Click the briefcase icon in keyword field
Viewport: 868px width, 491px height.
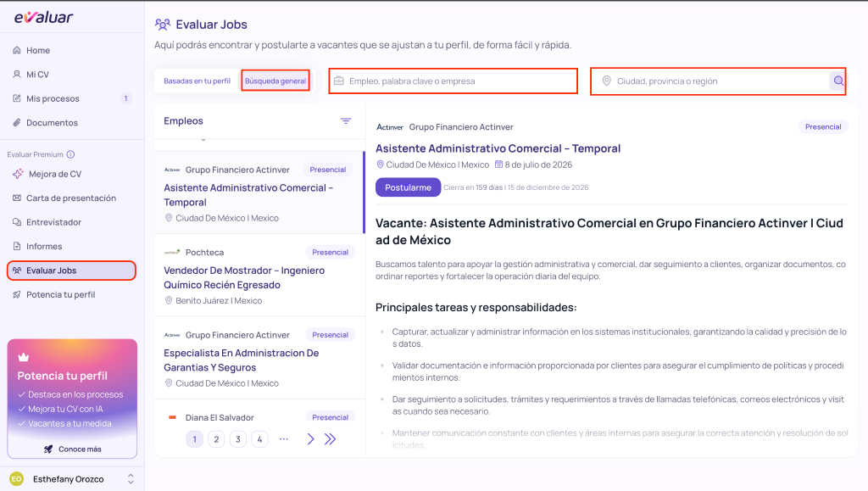coord(339,81)
